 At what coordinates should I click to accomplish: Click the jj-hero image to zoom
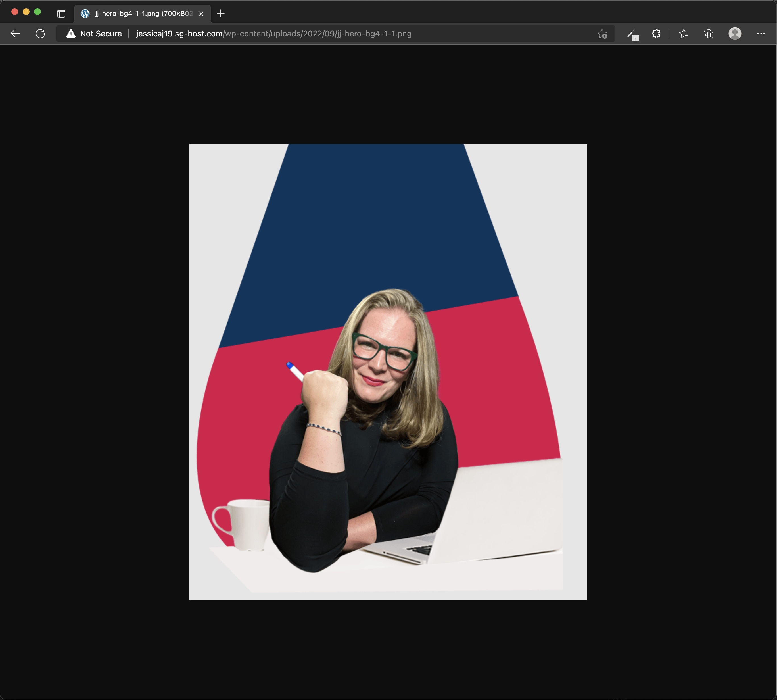click(388, 372)
